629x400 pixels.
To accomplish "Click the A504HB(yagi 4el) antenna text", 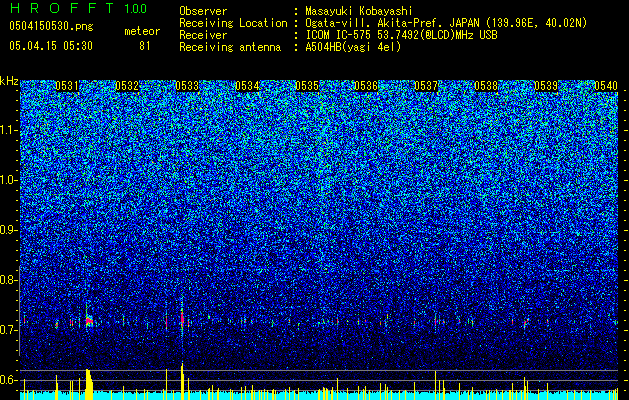I will [x=353, y=47].
